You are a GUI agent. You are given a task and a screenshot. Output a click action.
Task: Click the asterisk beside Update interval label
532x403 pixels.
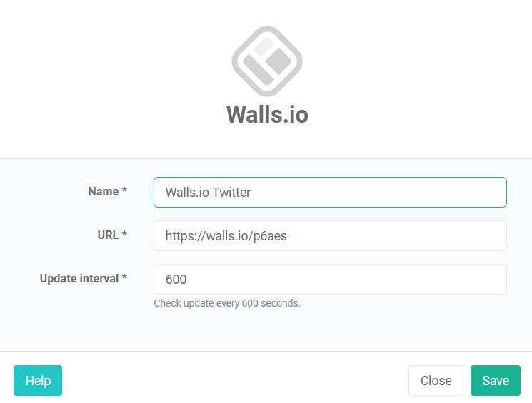click(124, 278)
